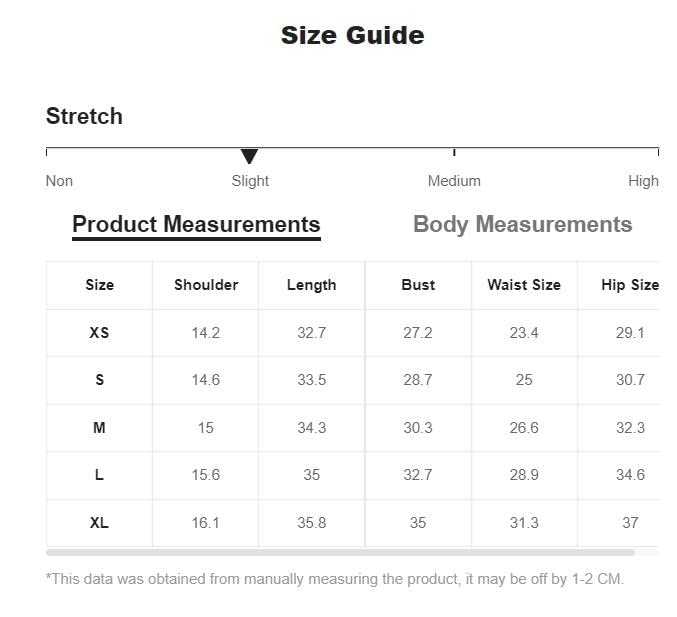This screenshot has width=677, height=617.
Task: Click the High stretch label
Action: coord(643,180)
